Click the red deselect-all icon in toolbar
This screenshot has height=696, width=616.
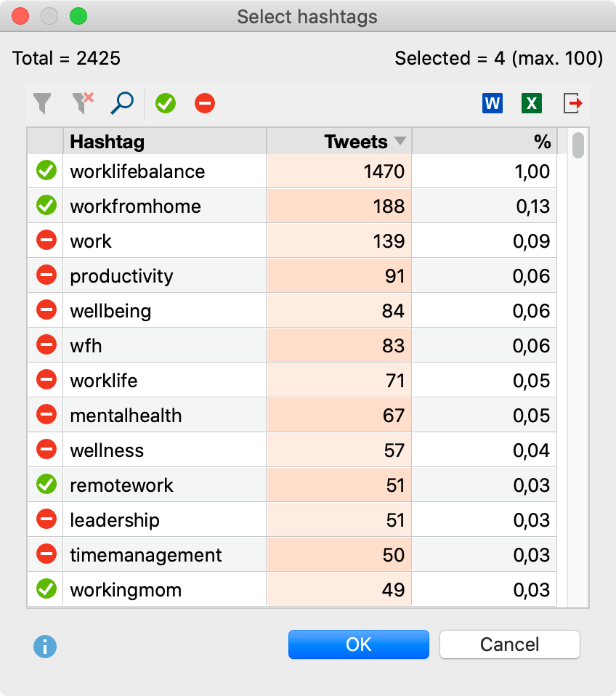tap(205, 104)
